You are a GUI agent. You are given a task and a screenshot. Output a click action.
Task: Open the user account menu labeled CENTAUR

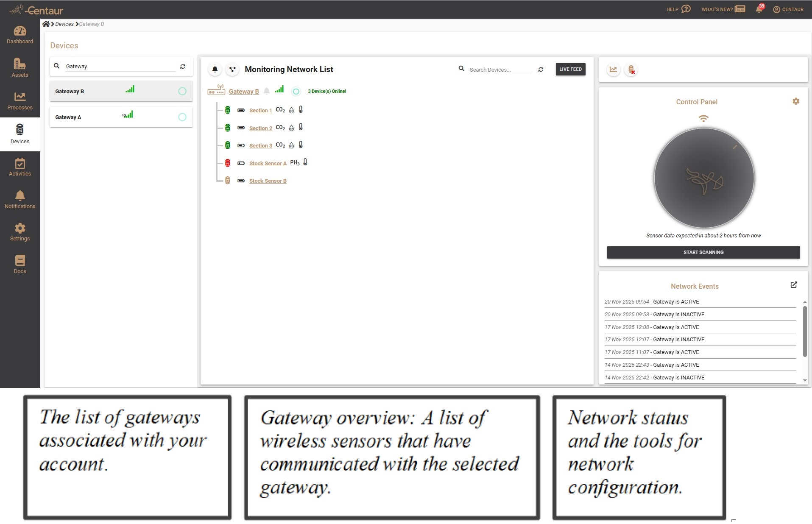coord(788,9)
